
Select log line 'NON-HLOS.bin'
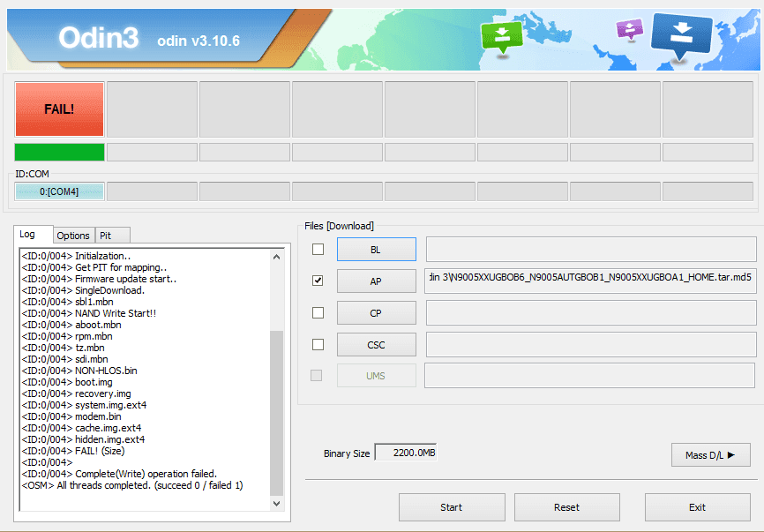tap(79, 371)
